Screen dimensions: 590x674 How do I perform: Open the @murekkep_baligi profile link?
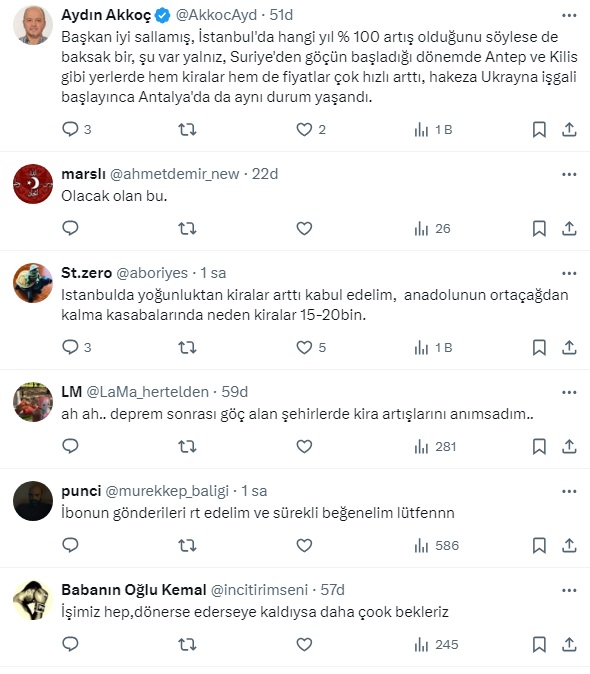tap(167, 491)
